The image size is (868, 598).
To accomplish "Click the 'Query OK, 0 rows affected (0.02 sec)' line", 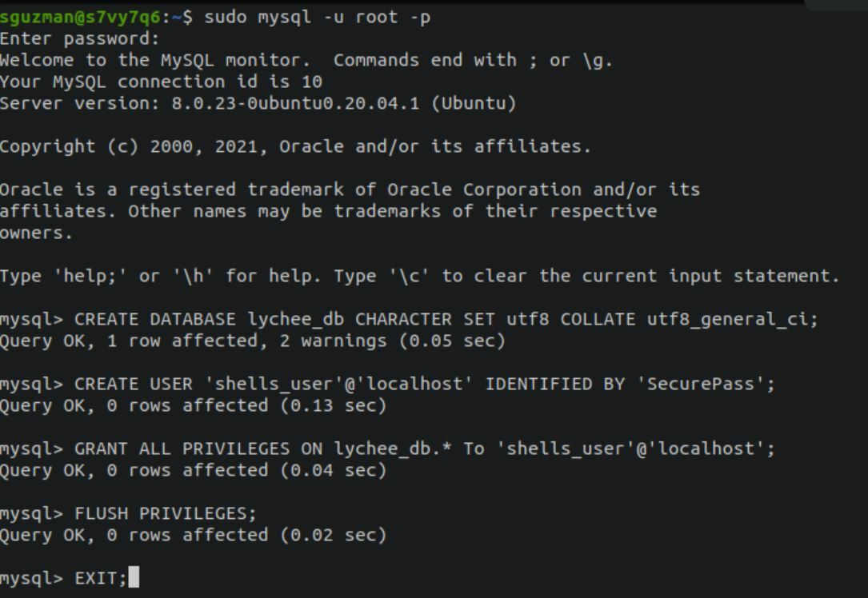I will pyautogui.click(x=193, y=535).
